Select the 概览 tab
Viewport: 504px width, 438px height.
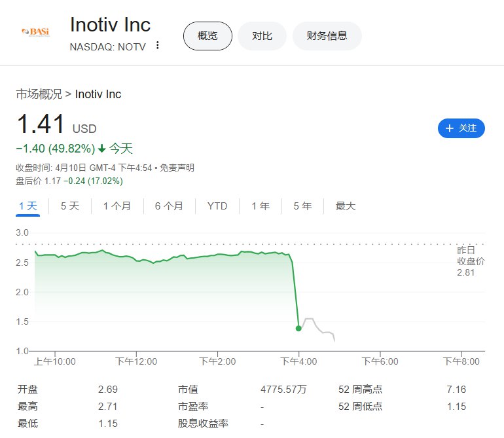pos(207,36)
